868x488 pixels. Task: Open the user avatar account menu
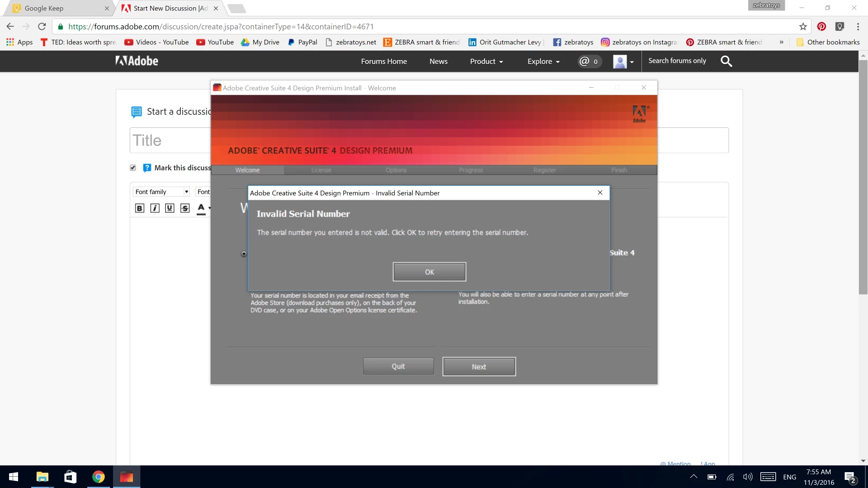point(623,61)
